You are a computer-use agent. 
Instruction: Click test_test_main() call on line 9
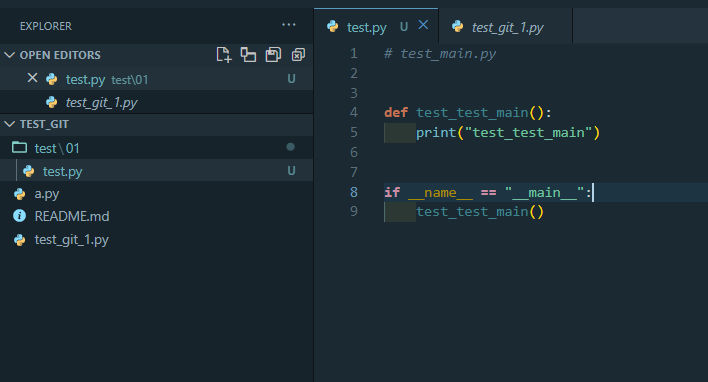pyautogui.click(x=480, y=212)
